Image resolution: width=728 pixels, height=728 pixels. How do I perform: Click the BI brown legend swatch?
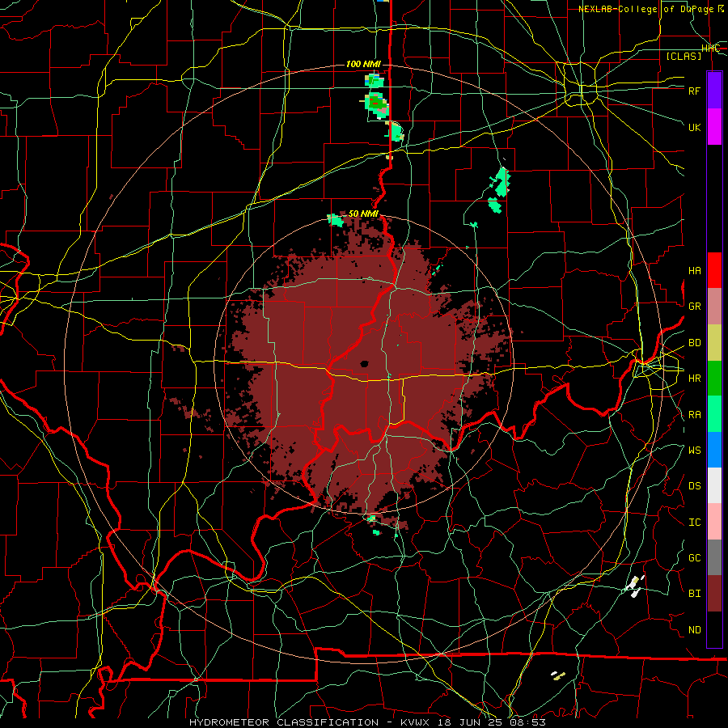pos(714,593)
